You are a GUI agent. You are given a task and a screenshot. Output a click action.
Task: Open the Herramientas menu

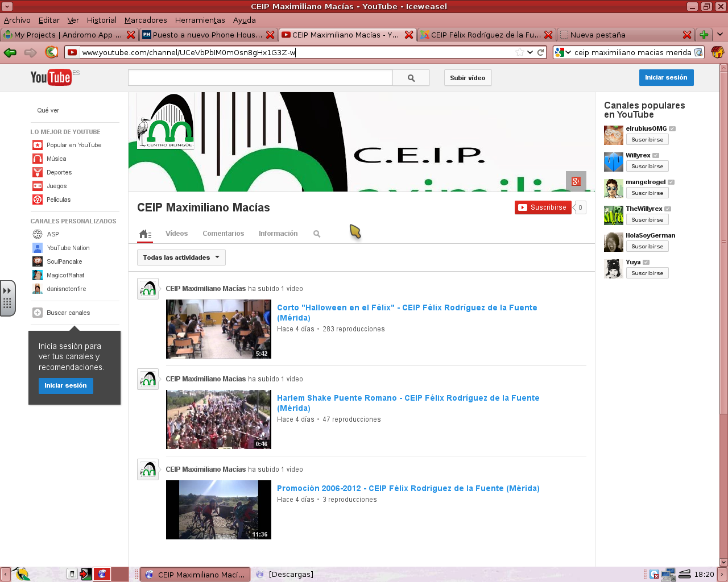pyautogui.click(x=200, y=20)
